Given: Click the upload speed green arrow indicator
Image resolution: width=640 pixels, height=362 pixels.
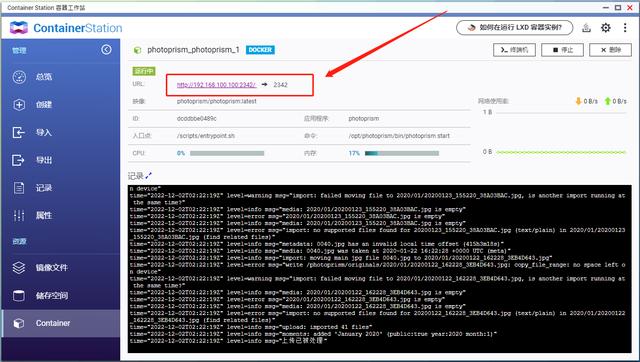Looking at the screenshot, I should (x=607, y=101).
